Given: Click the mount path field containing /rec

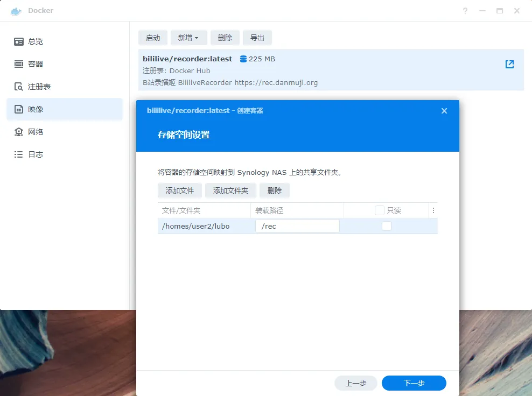Looking at the screenshot, I should pyautogui.click(x=297, y=226).
